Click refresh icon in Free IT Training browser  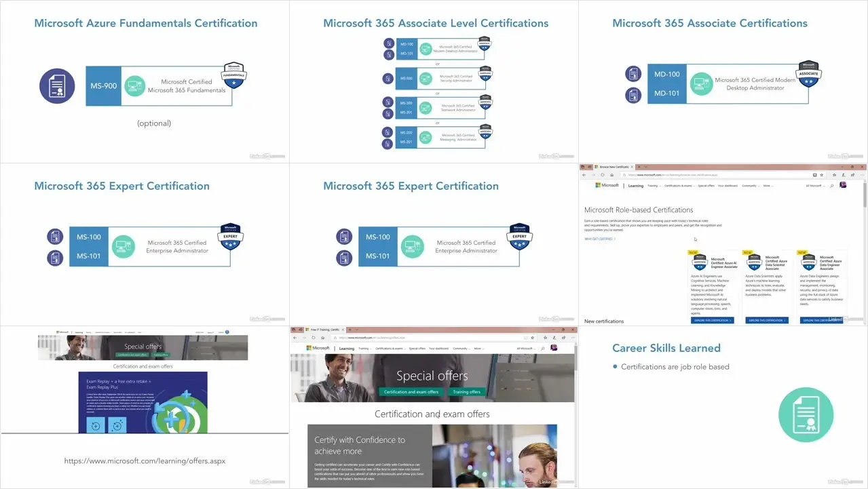(314, 338)
